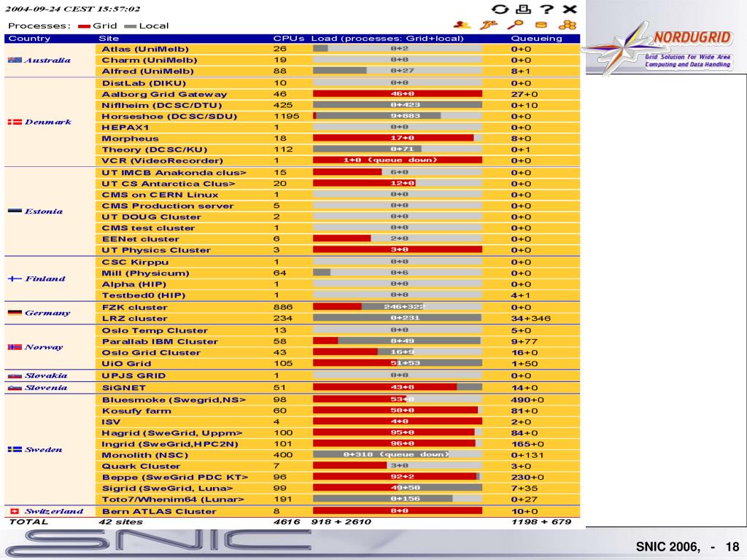Open the Mill (Physicum) site link
The height and width of the screenshot is (560, 747).
pyautogui.click(x=145, y=273)
